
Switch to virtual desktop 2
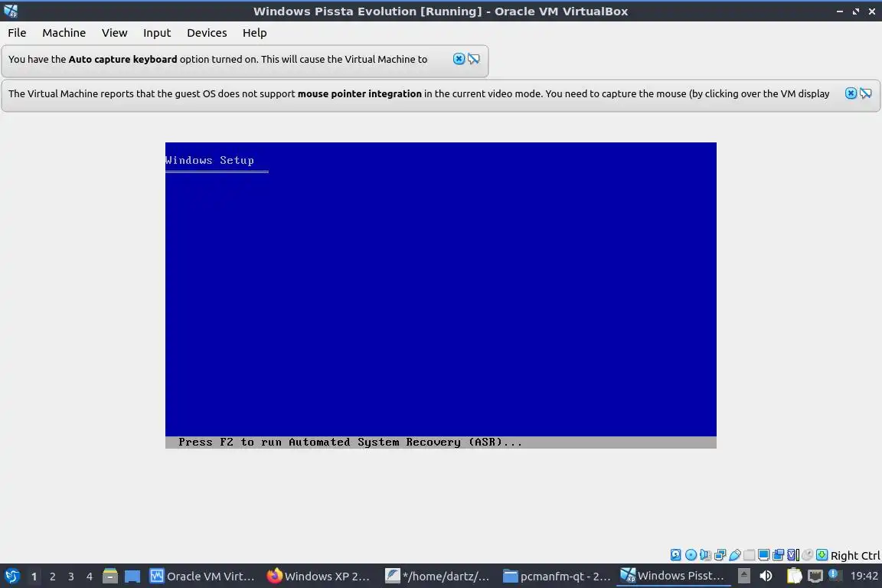tap(52, 577)
